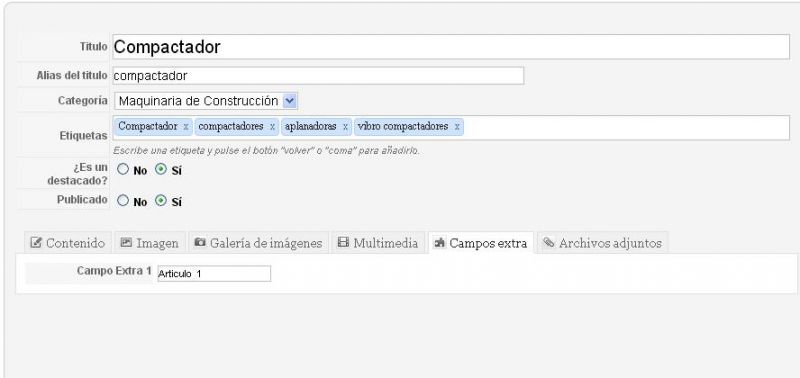Open the Contenido tab
Image resolution: width=800 pixels, height=378 pixels.
click(68, 243)
